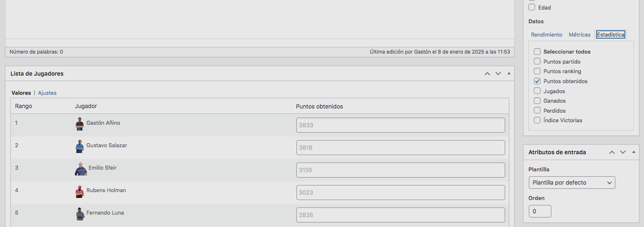Open the Ajustes link
This screenshot has width=644, height=227.
(x=47, y=93)
